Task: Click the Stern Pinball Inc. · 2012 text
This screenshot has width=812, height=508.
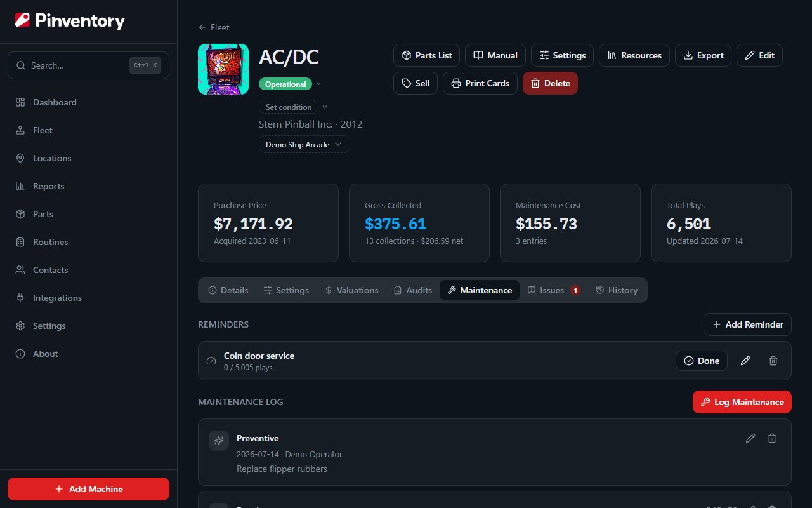Action: point(311,124)
